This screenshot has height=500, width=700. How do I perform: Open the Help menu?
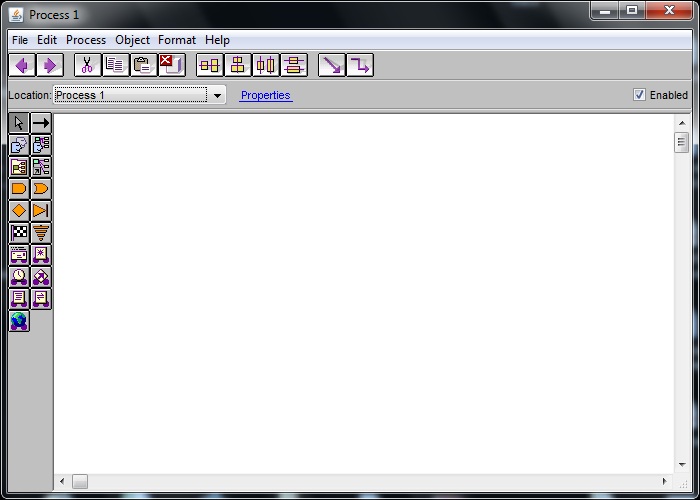click(x=217, y=40)
